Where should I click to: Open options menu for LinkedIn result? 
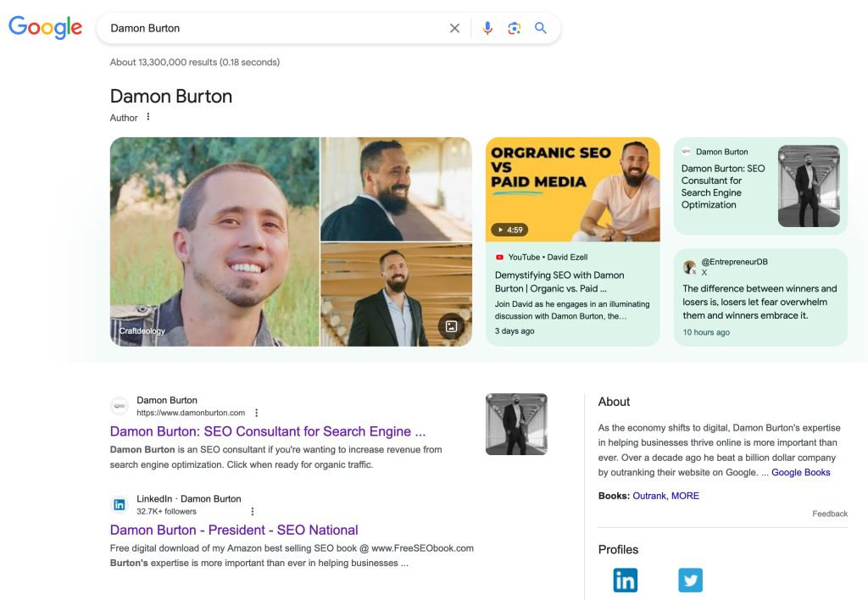click(x=253, y=511)
